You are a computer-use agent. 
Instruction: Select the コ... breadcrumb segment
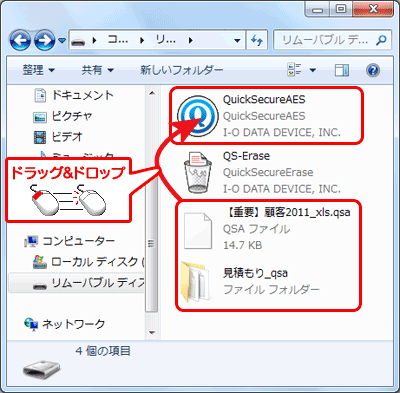(118, 40)
